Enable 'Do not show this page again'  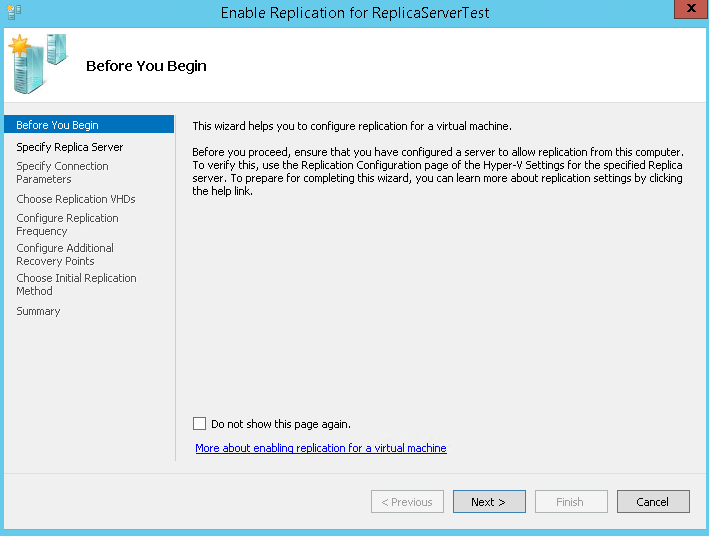click(199, 423)
